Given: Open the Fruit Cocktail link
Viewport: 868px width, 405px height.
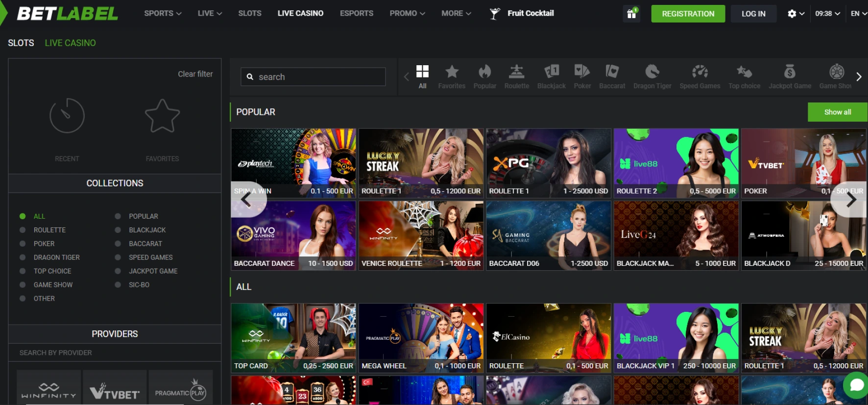Looking at the screenshot, I should [530, 13].
